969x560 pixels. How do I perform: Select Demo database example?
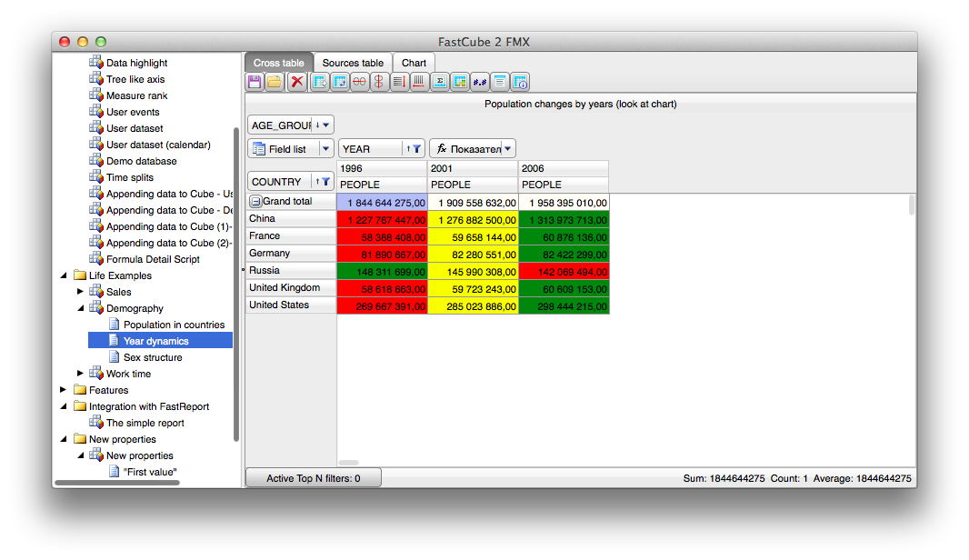(142, 161)
